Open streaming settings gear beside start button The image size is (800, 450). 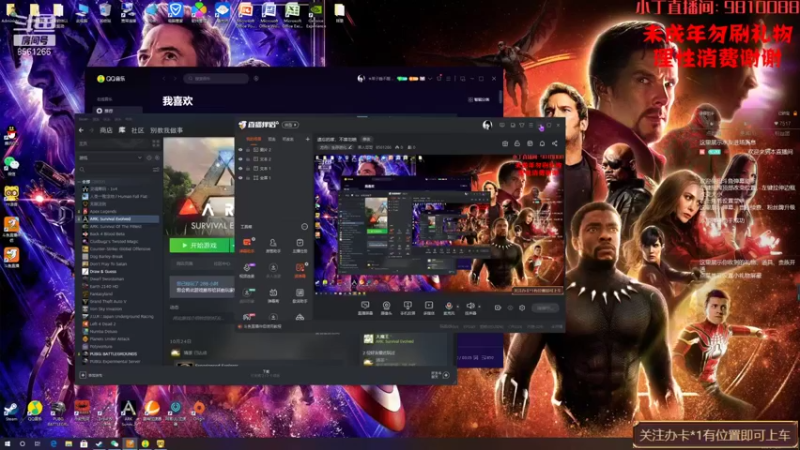522,308
